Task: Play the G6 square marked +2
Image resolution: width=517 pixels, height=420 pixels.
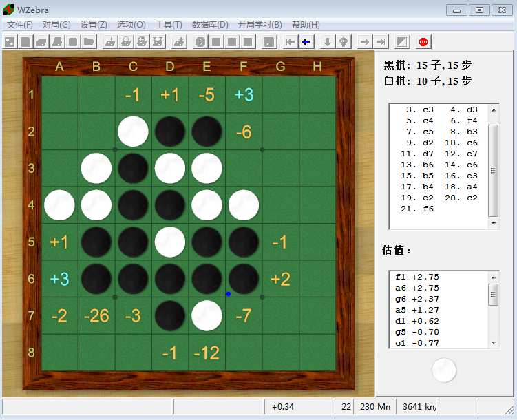Action: click(x=281, y=279)
